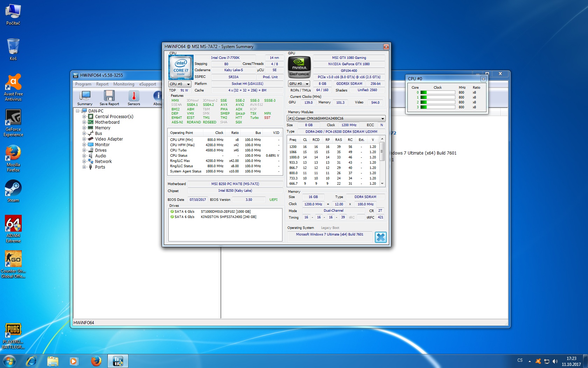Image resolution: width=588 pixels, height=368 pixels.
Task: Open the Program menu
Action: click(x=83, y=84)
